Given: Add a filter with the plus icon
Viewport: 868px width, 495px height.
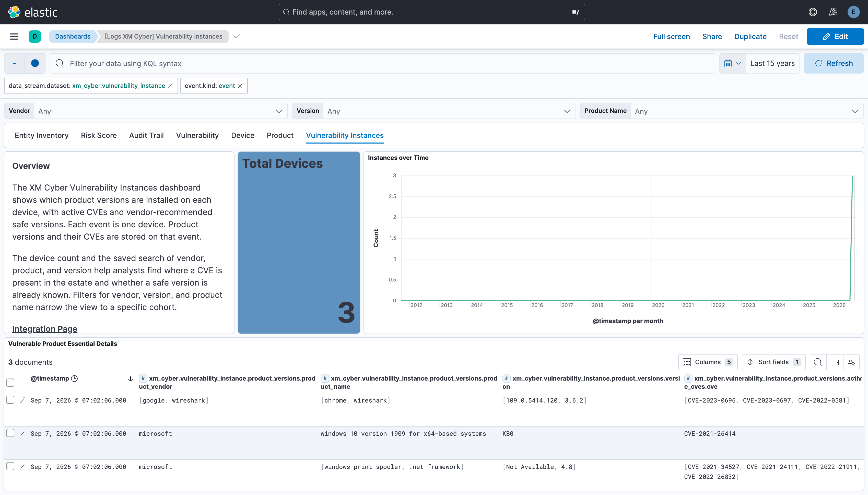Looking at the screenshot, I should pyautogui.click(x=35, y=63).
